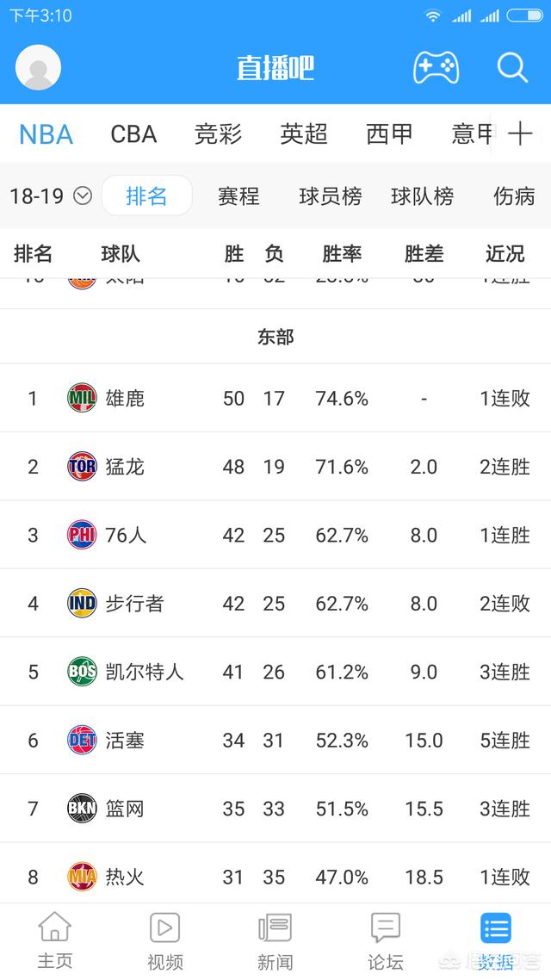Screen dimensions: 551x980
Task: Select the 球员榜 player ranking tab
Action: (331, 196)
